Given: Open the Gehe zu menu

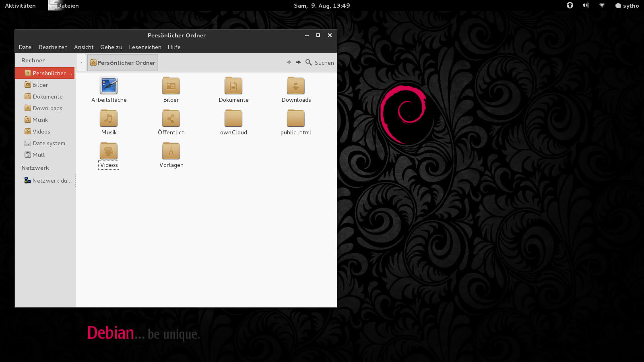Looking at the screenshot, I should coord(111,47).
